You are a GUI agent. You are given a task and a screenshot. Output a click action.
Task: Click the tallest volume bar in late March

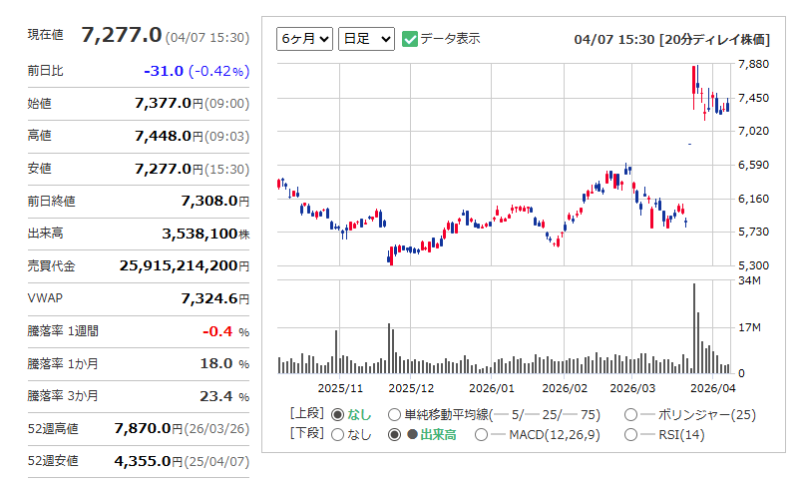(694, 328)
